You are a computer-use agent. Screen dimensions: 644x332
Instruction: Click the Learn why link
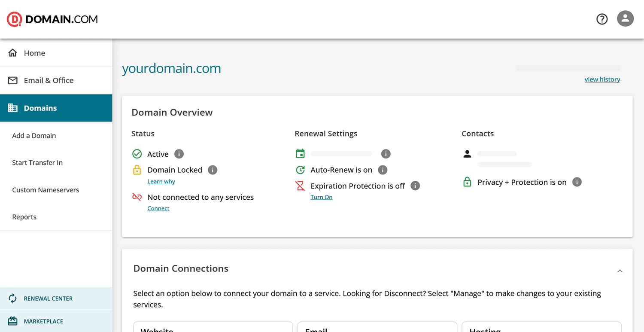coord(161,181)
